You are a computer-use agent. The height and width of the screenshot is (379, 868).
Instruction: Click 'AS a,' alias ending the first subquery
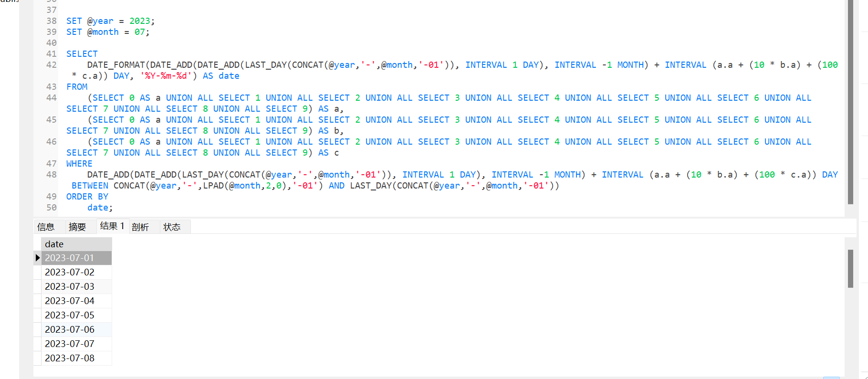tap(331, 109)
